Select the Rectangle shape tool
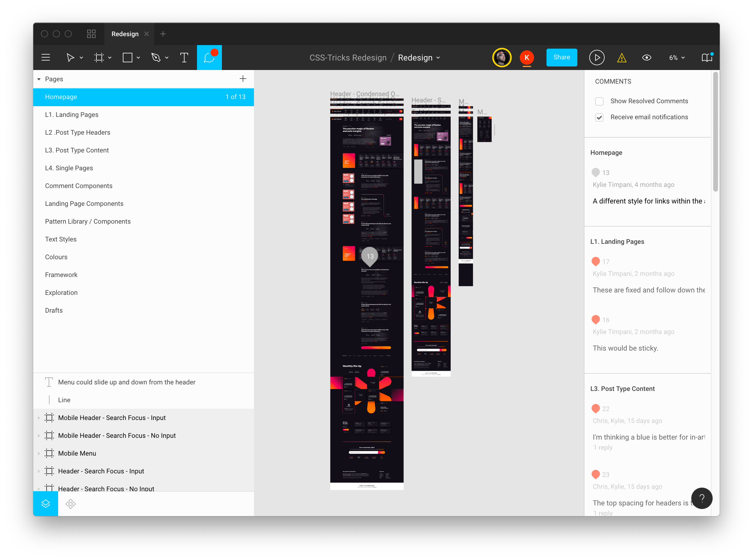Image resolution: width=753 pixels, height=560 pixels. [x=127, y=57]
